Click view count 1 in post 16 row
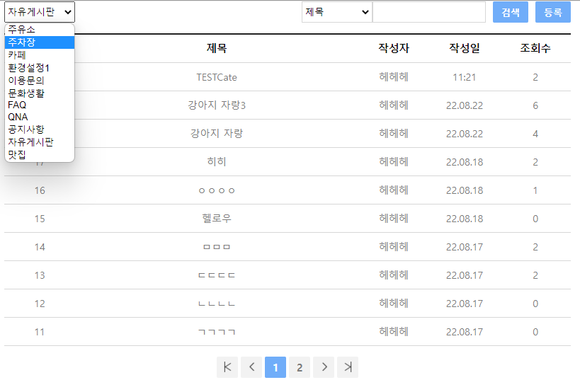580x392 pixels. (535, 190)
